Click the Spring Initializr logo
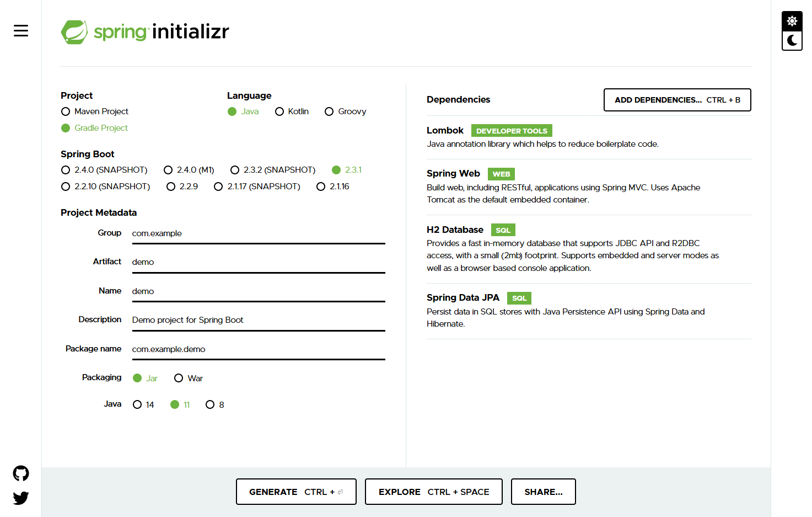The image size is (812, 517). click(145, 32)
